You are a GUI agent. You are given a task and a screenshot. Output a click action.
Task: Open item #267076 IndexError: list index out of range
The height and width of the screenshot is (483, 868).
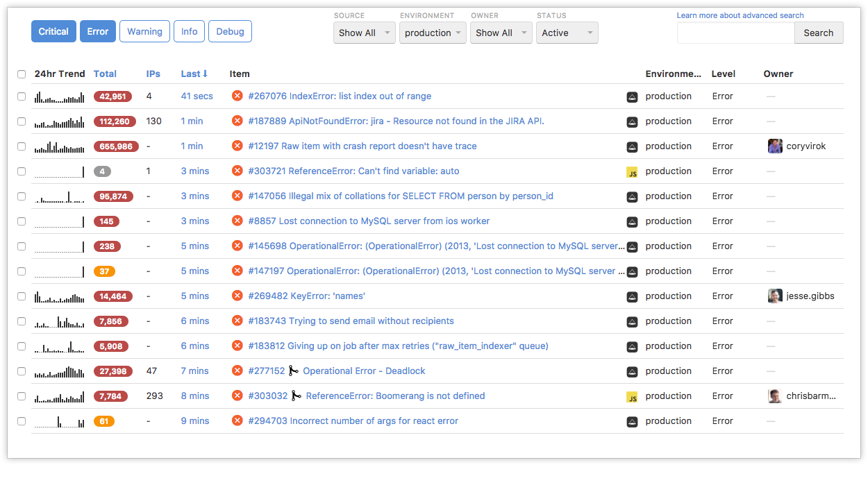[340, 96]
